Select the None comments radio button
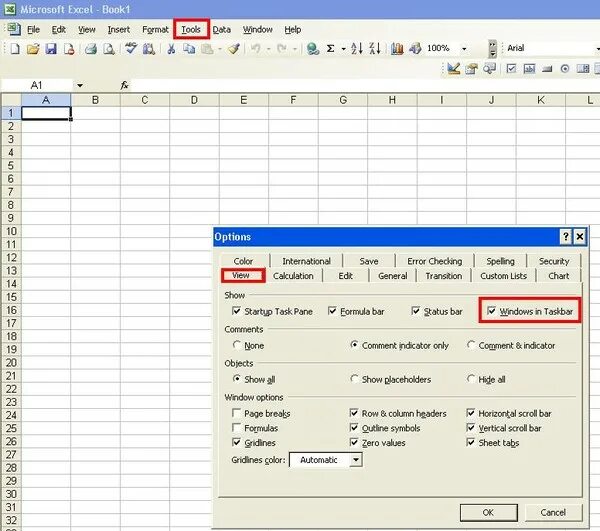 [237, 345]
